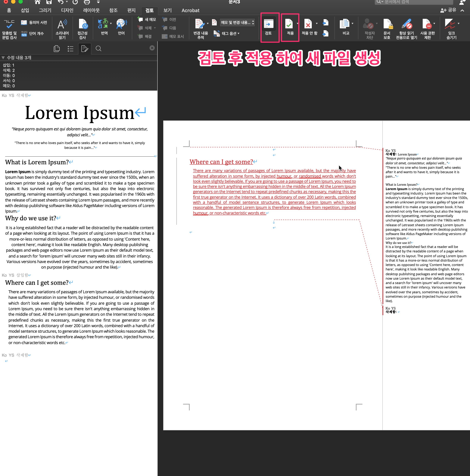The width and height of the screenshot is (470, 476).
Task: Switch to the 레이아웃 ribbon tab
Action: [x=91, y=10]
